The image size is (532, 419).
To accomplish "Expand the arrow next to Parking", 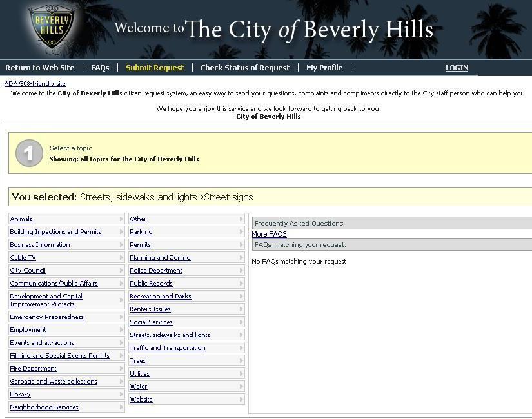I will coord(241,232).
